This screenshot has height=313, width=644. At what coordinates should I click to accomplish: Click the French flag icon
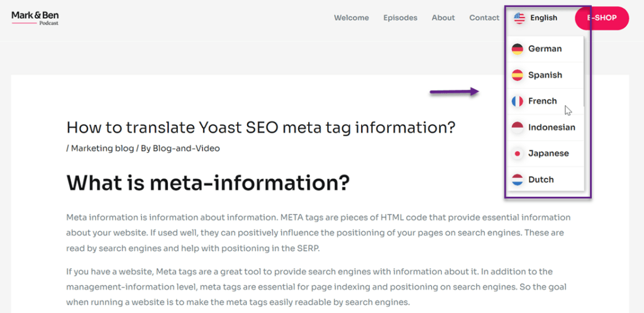tap(517, 101)
